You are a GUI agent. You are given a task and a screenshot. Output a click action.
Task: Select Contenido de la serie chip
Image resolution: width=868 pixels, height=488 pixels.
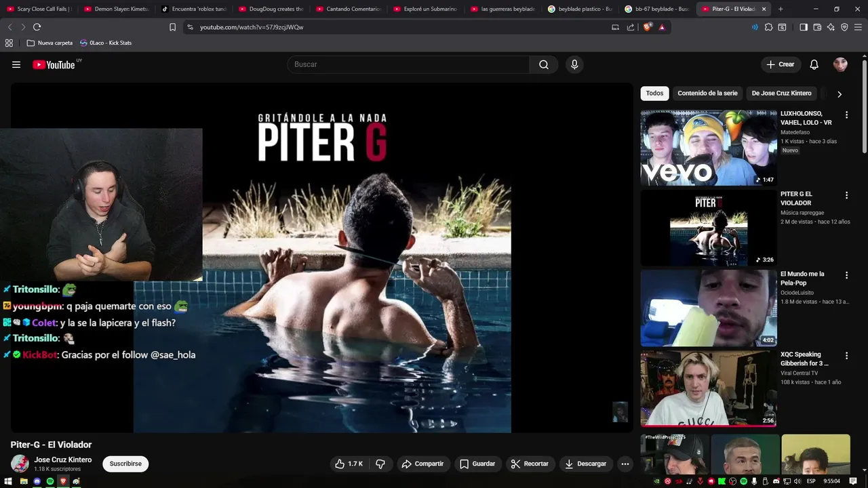pyautogui.click(x=707, y=94)
